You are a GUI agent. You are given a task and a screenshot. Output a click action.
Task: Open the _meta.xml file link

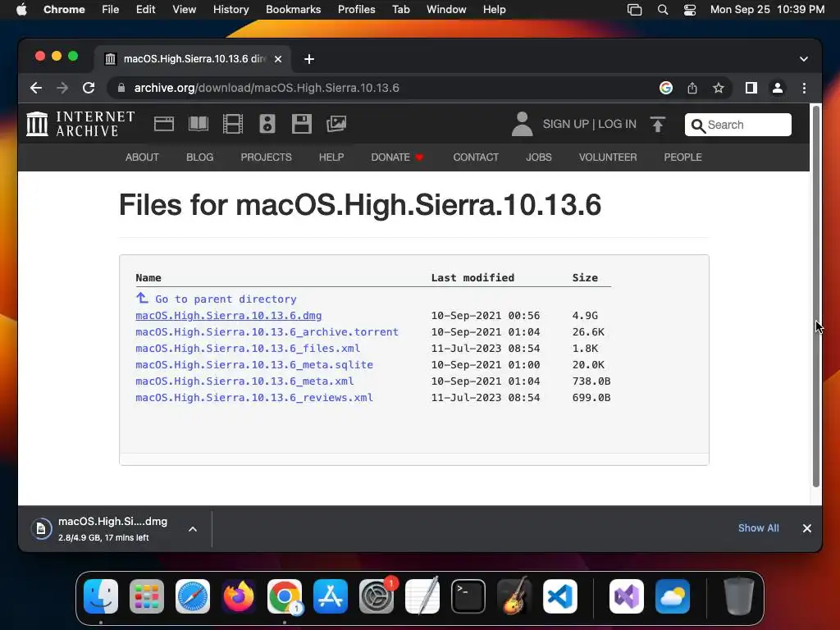point(244,381)
